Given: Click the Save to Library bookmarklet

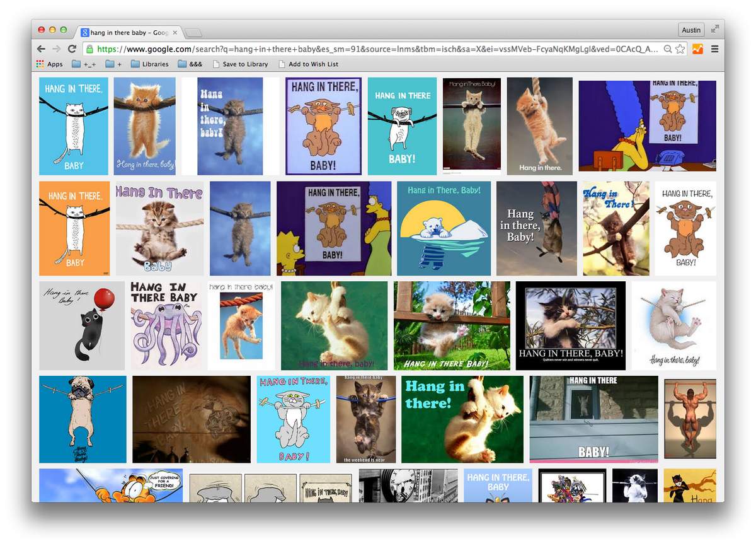Looking at the screenshot, I should (x=240, y=64).
